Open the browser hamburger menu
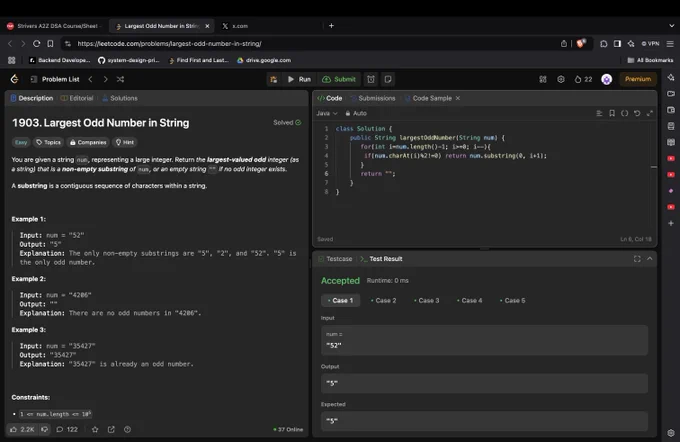The width and height of the screenshot is (680, 442). (x=670, y=44)
